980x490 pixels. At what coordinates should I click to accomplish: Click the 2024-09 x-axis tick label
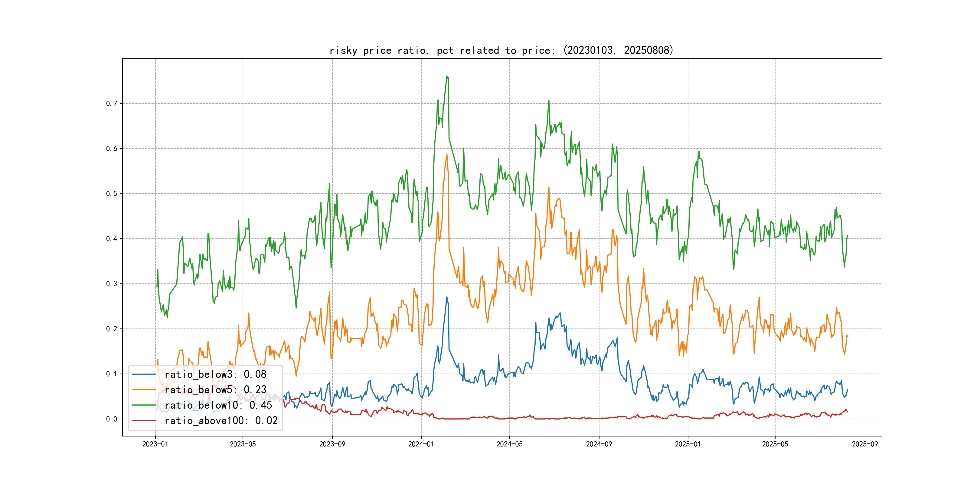599,444
